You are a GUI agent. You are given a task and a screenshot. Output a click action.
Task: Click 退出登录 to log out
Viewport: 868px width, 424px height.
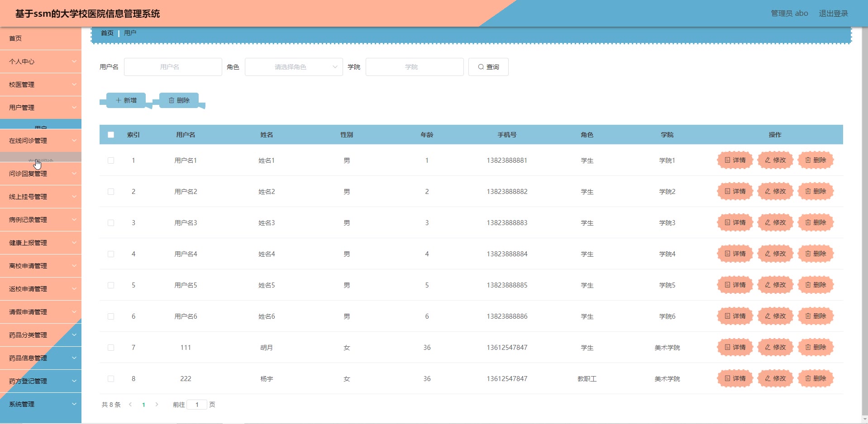point(833,14)
